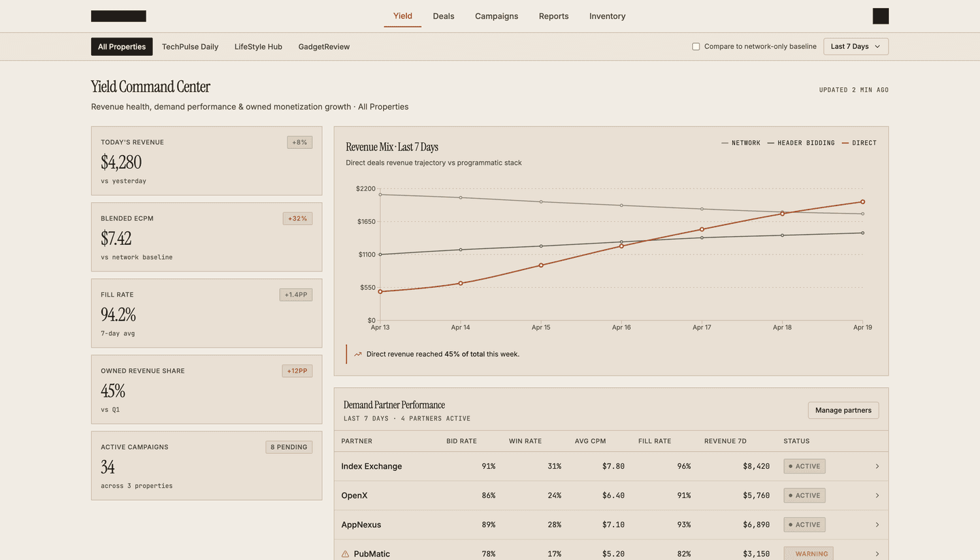
Task: Open the Inventory section
Action: pos(607,16)
